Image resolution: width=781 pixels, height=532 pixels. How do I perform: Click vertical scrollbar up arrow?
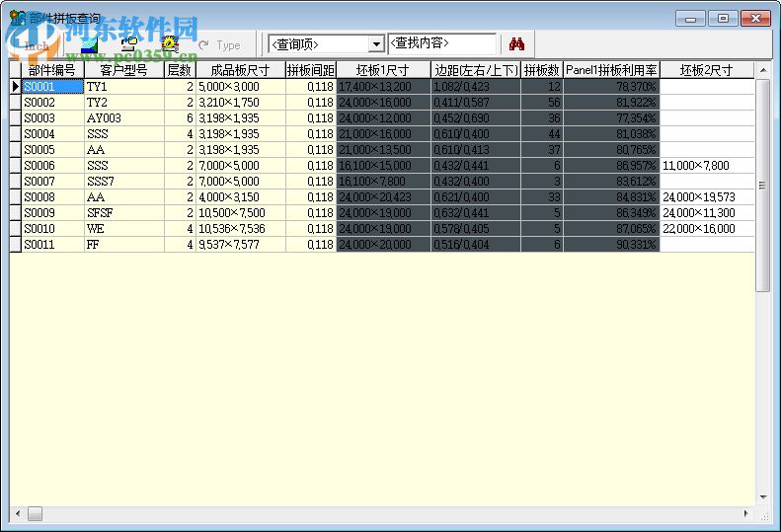click(763, 70)
